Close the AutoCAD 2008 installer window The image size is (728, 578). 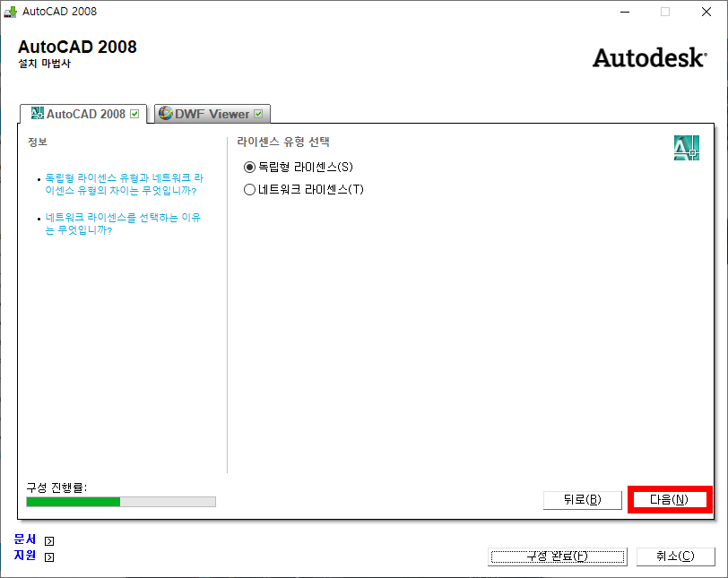pyautogui.click(x=706, y=12)
